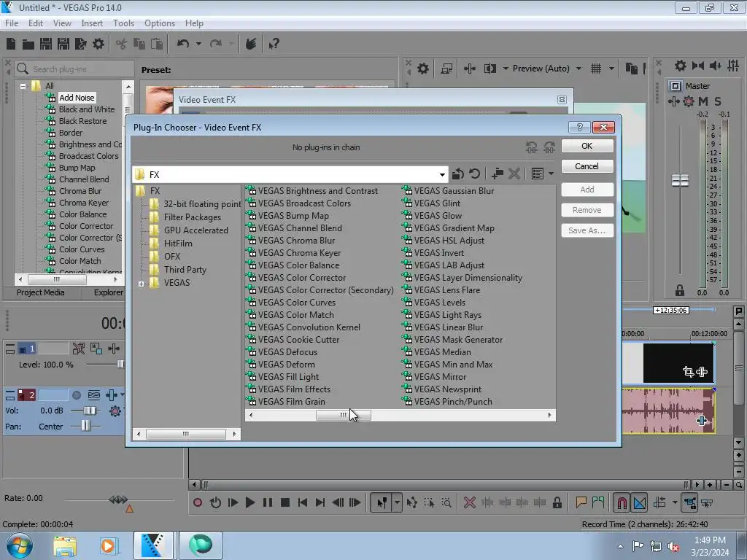The width and height of the screenshot is (747, 560).
Task: Open Windows Start button
Action: coord(19,545)
